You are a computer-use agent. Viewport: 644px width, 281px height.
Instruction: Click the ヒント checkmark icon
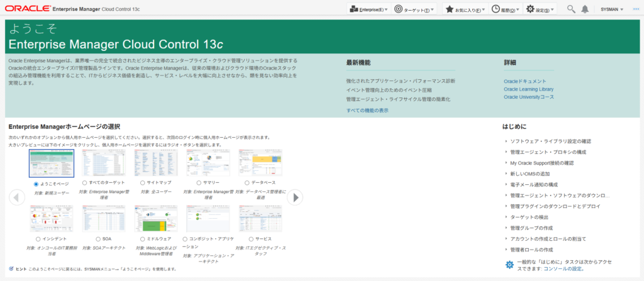coord(11,269)
